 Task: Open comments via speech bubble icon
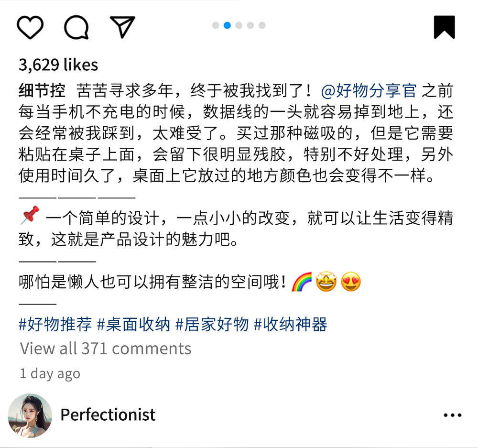coord(76,27)
